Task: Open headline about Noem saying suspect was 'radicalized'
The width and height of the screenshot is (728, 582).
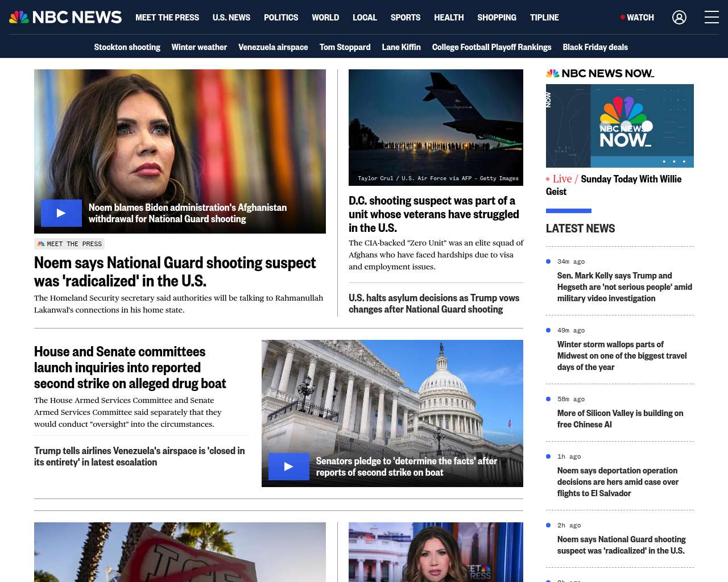Action: coord(175,272)
